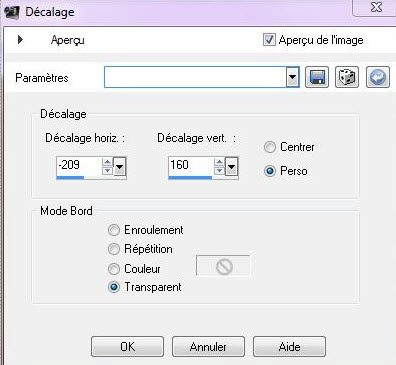Image resolution: width=396 pixels, height=365 pixels.
Task: Reset to default with blue arrow icon
Action: 378,77
